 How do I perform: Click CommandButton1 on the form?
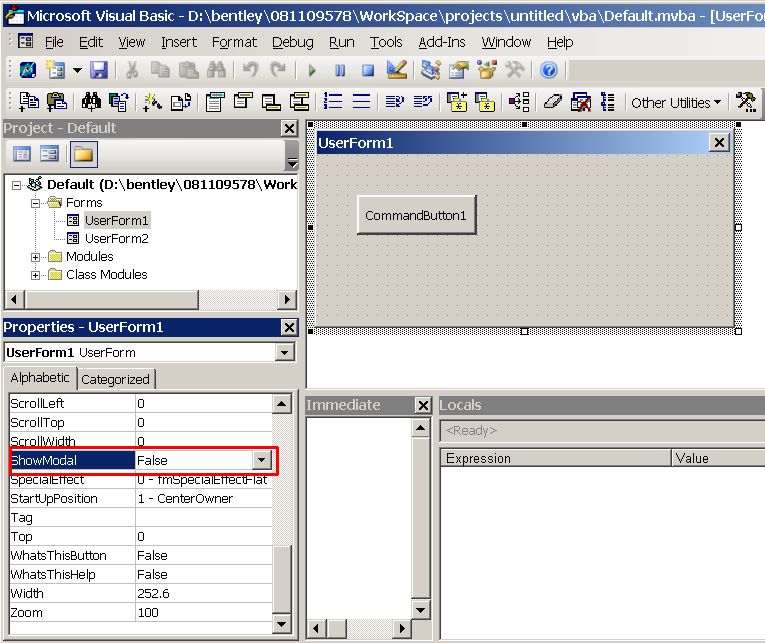click(x=417, y=215)
